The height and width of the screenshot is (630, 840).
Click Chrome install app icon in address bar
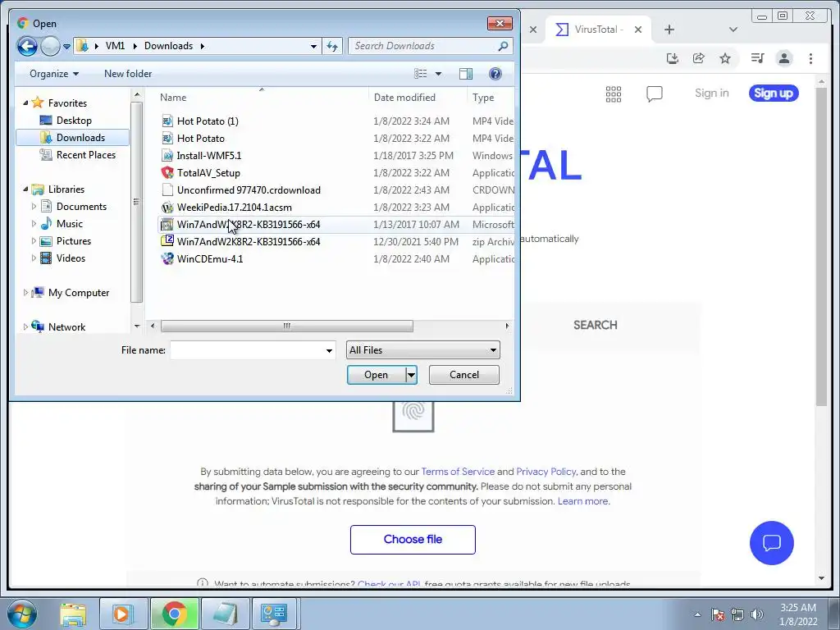tap(673, 58)
